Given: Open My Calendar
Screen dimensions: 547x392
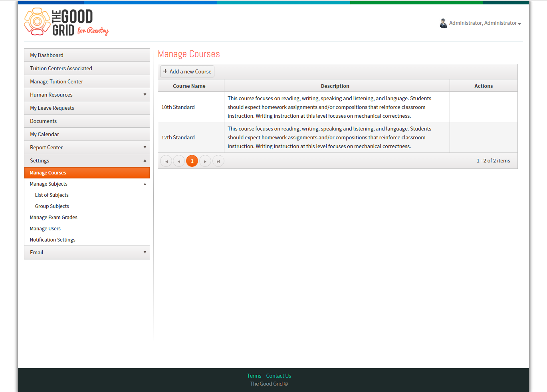Looking at the screenshot, I should point(87,134).
